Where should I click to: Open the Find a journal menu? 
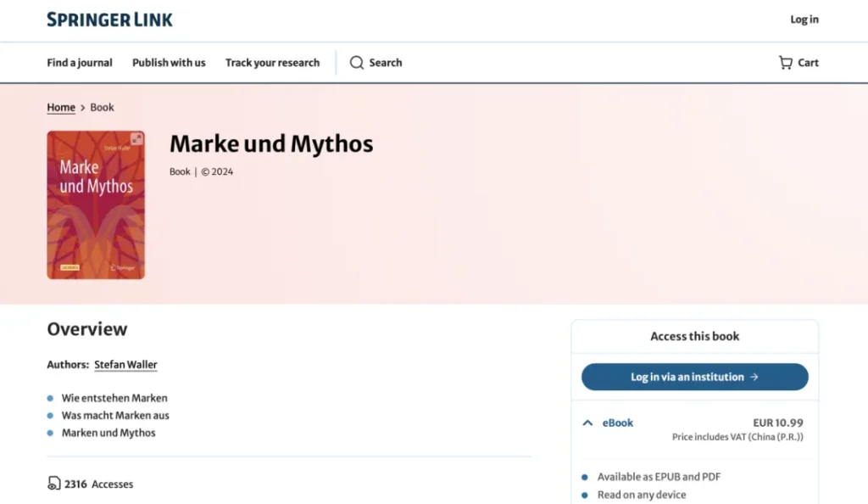coord(80,63)
